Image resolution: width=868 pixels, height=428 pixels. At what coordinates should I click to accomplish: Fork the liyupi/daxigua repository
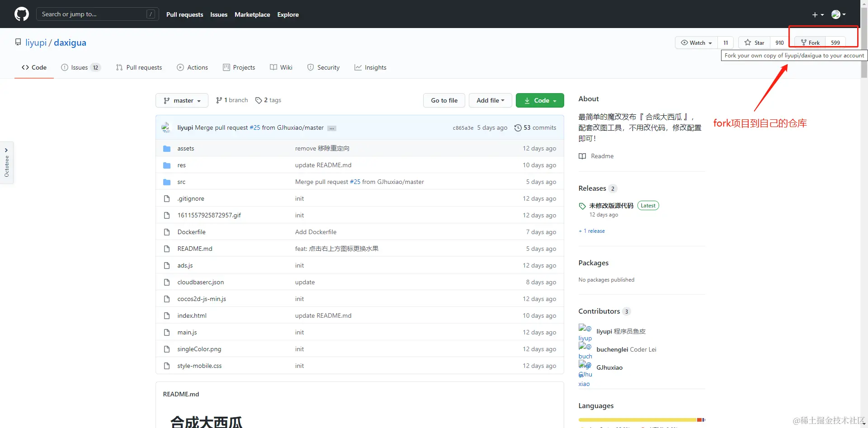point(810,42)
